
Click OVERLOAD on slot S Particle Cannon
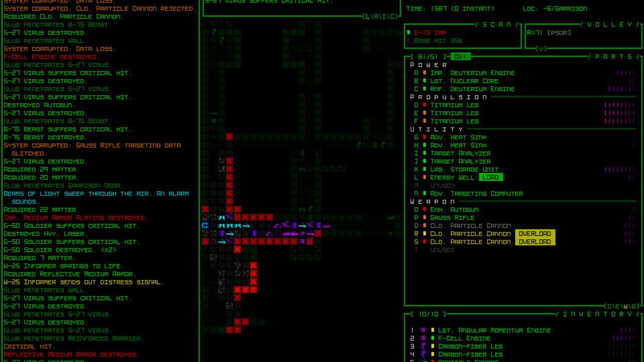535,242
